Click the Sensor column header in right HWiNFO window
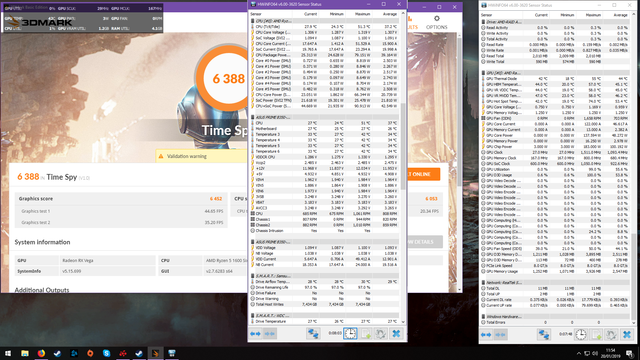Screen dimensions: 640x360 (501, 15)
